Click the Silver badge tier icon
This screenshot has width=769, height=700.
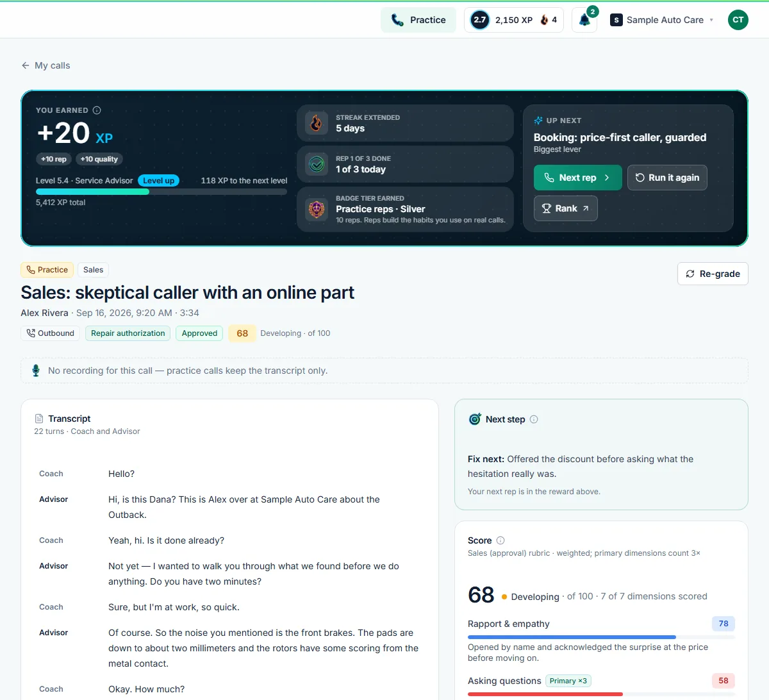coord(317,209)
